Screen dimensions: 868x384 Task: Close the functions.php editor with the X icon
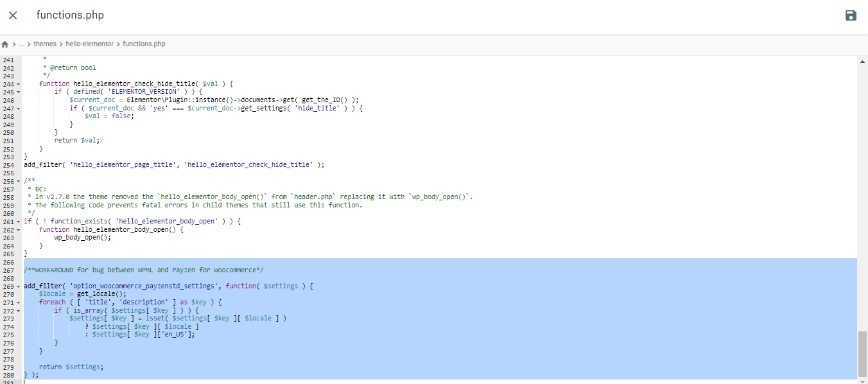[x=13, y=15]
